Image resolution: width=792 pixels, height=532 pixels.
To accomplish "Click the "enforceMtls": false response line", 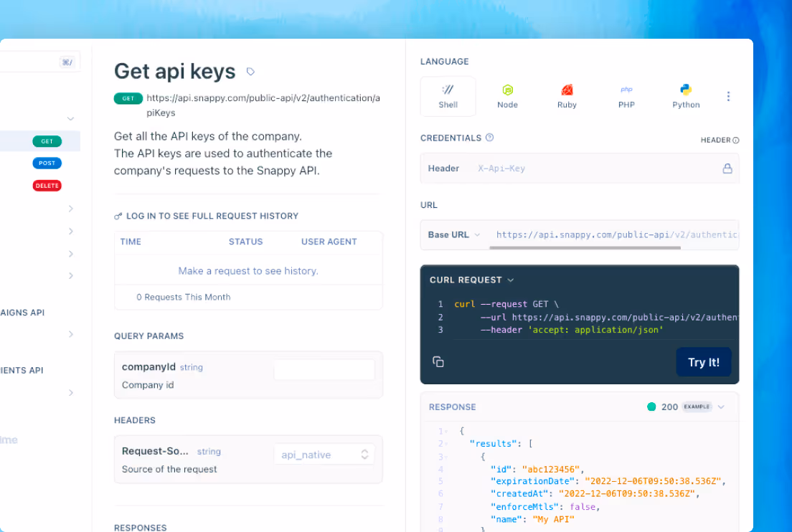I will tap(545, 507).
